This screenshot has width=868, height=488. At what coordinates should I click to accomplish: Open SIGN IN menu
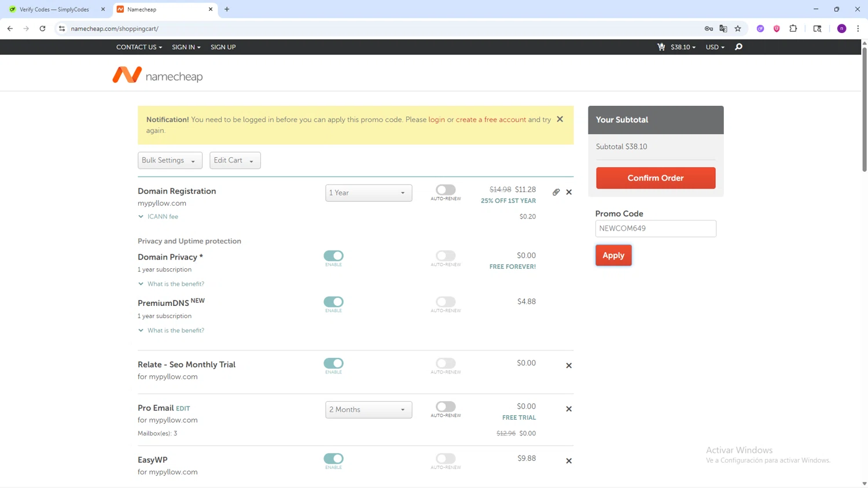click(186, 47)
